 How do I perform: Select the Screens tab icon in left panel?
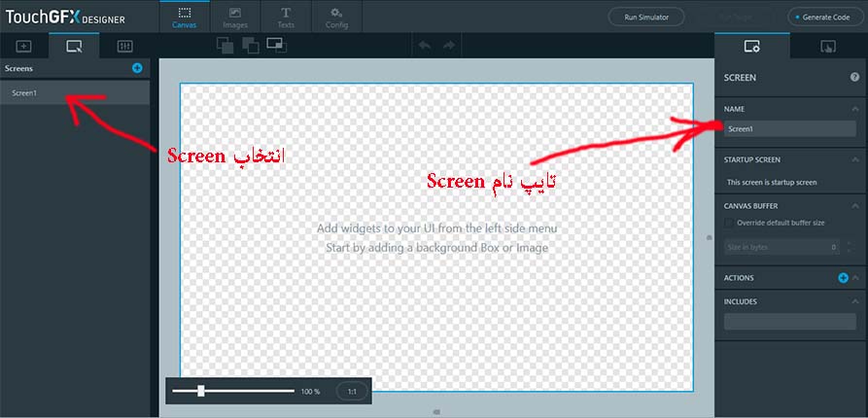click(75, 46)
